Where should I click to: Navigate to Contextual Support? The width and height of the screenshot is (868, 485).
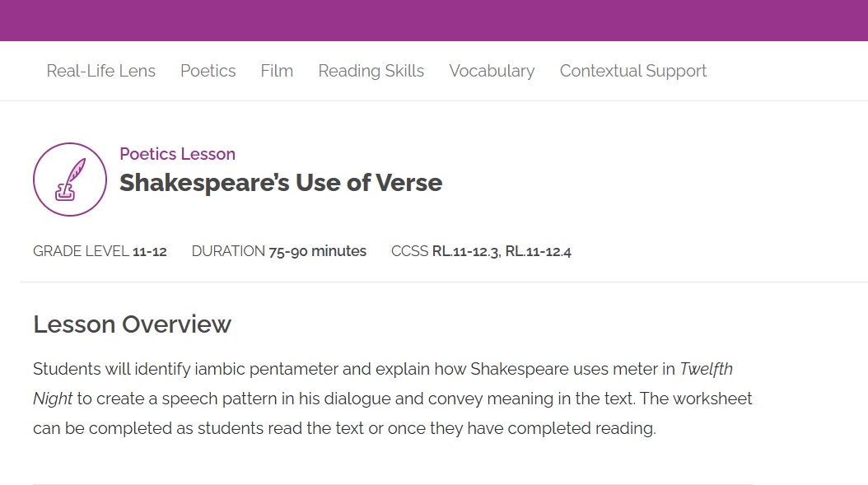[632, 71]
